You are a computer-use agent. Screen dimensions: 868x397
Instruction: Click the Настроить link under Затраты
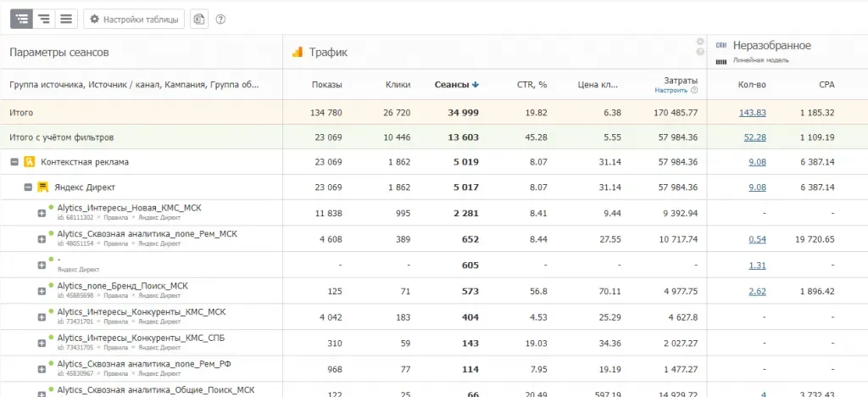(x=671, y=90)
